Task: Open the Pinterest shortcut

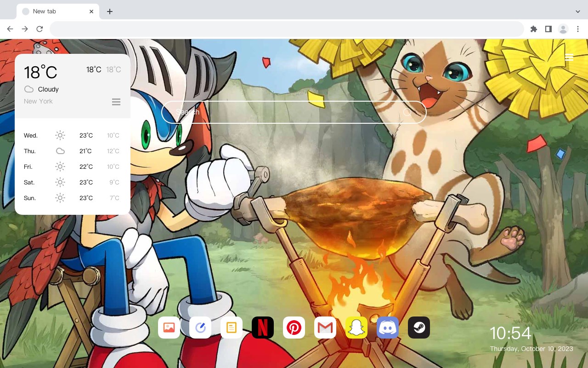Action: 294,328
